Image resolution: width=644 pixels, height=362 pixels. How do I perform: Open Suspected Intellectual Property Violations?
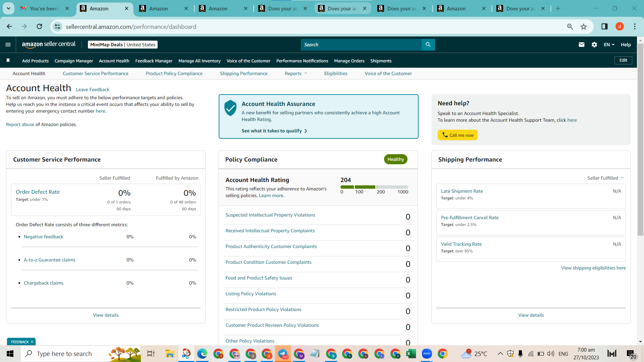[x=270, y=215]
